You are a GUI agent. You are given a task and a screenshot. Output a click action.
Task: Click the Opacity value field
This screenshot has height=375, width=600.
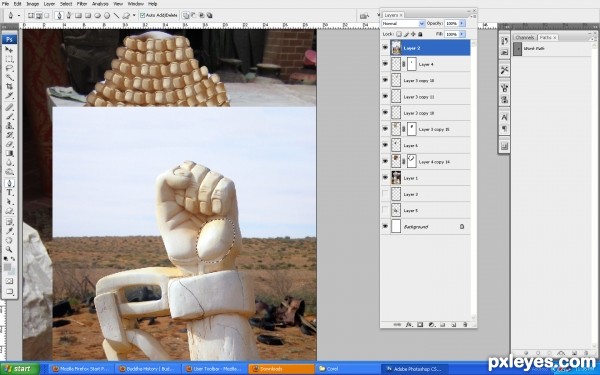(x=452, y=23)
